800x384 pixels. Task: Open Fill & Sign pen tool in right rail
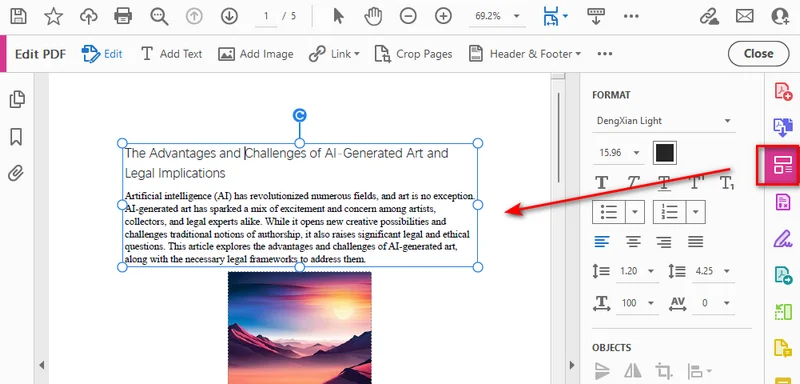pyautogui.click(x=783, y=238)
